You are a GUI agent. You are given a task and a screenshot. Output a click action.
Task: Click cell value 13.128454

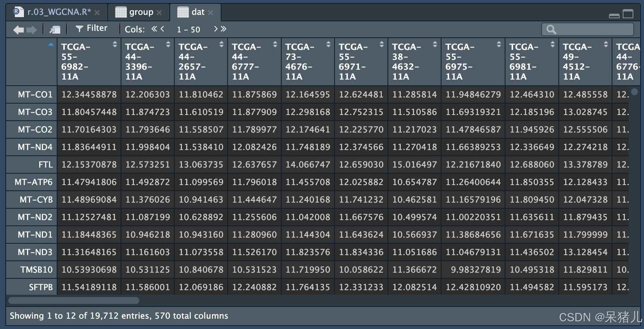click(x=585, y=252)
